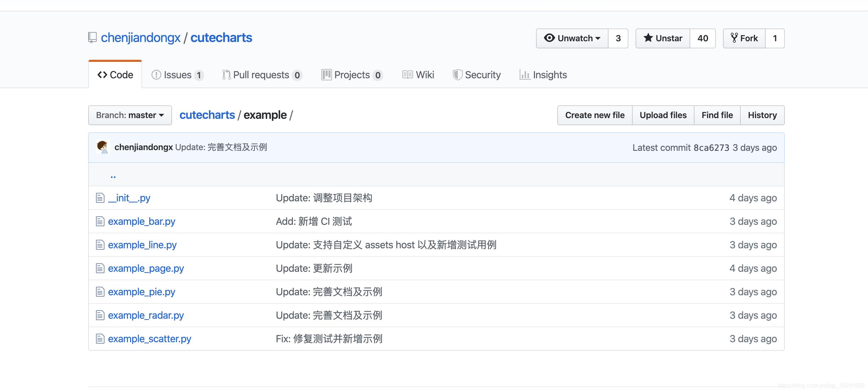
Task: Click the Projects board icon
Action: pos(326,75)
